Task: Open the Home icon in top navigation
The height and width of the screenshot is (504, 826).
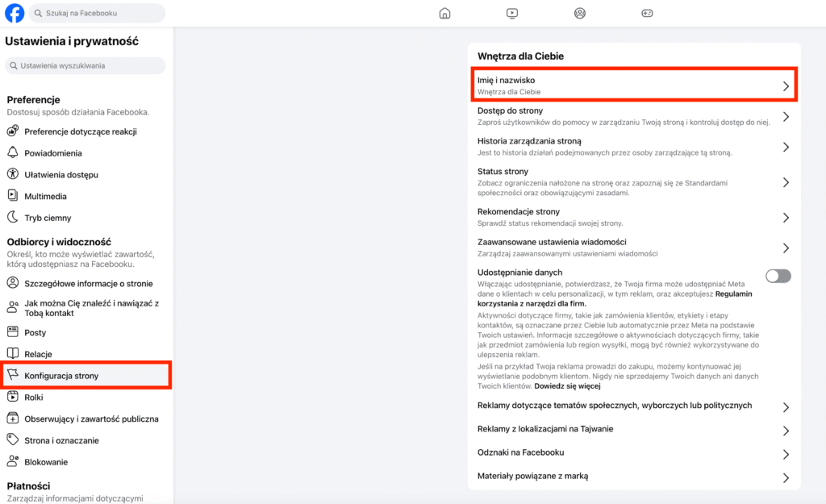Action: pyautogui.click(x=444, y=13)
